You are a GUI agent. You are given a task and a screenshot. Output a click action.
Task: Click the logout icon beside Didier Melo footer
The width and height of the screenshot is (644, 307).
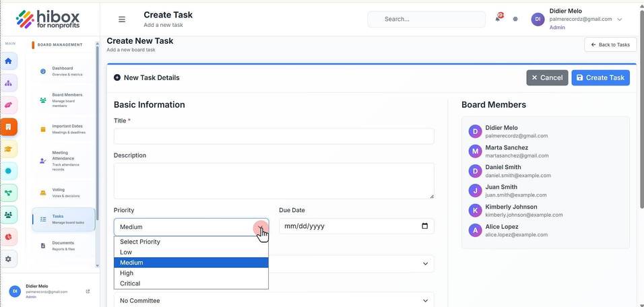coord(88,292)
